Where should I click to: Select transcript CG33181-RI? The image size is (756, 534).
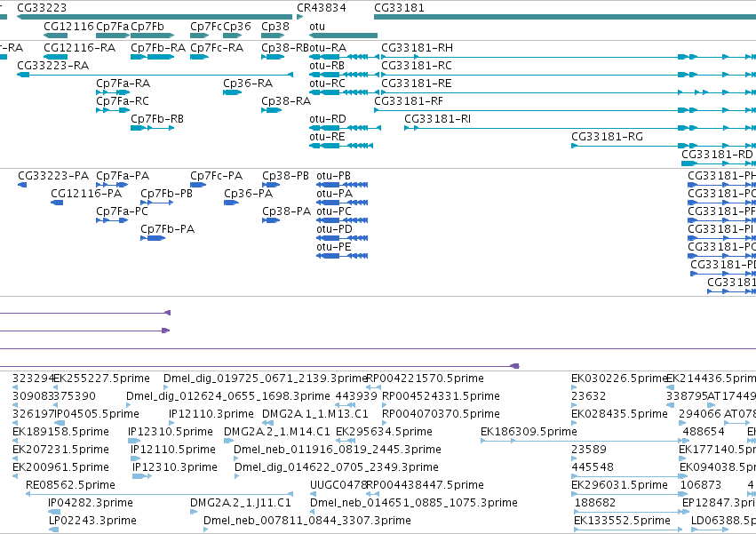pos(580,128)
